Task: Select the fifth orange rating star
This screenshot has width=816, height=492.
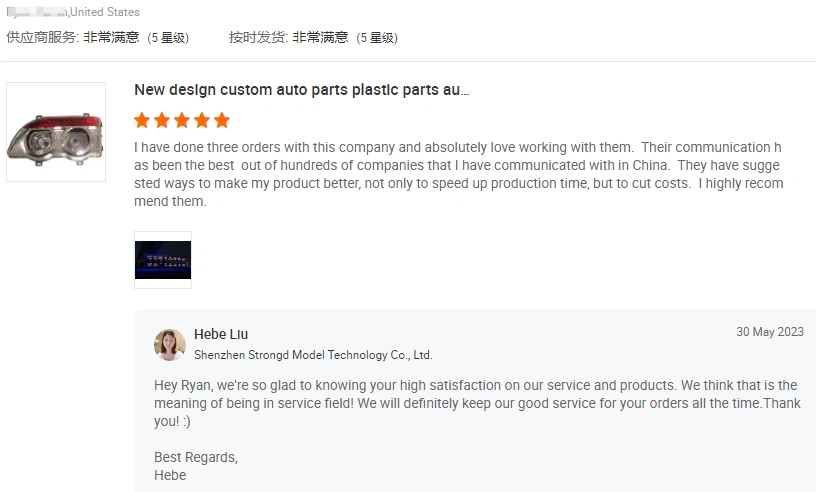Action: (222, 120)
